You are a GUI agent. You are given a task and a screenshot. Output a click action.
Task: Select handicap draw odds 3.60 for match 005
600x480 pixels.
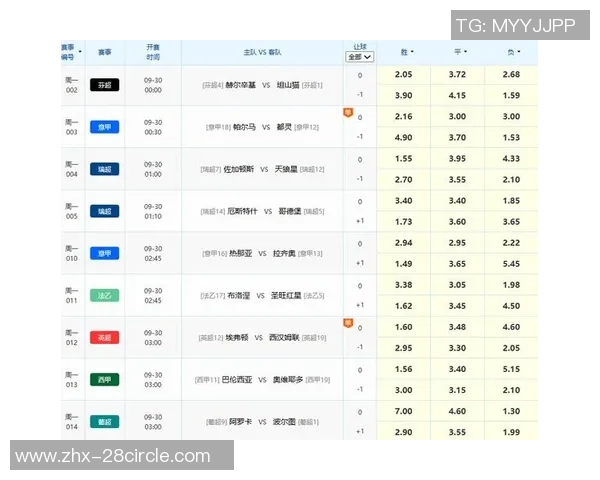(457, 222)
